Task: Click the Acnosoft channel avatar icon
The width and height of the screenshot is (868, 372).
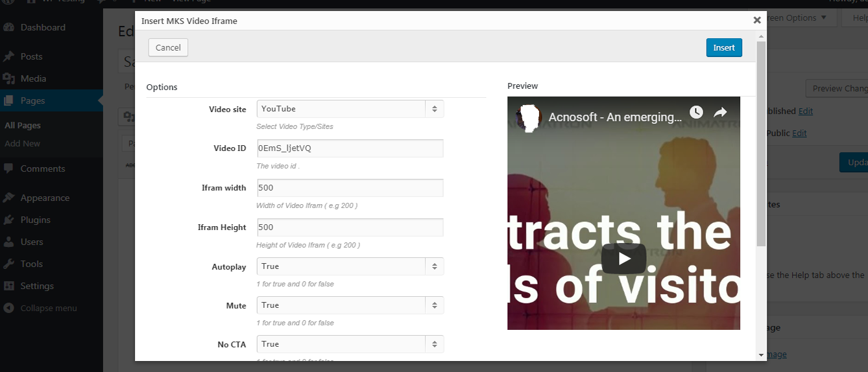Action: click(529, 117)
